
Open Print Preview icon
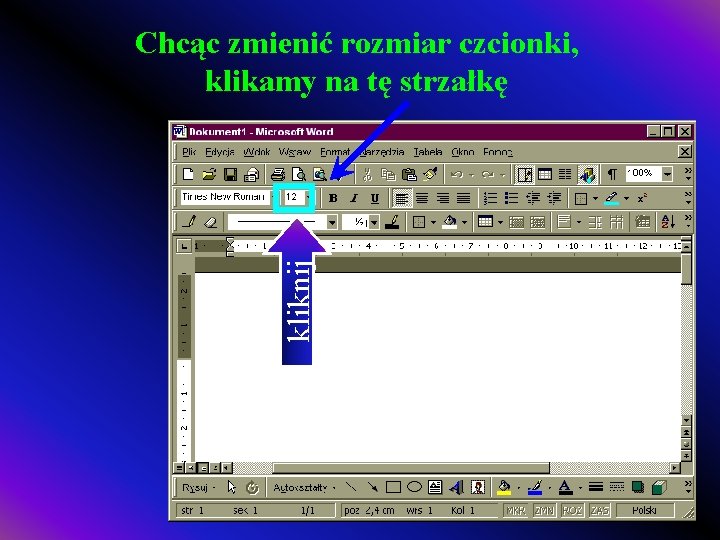298,174
